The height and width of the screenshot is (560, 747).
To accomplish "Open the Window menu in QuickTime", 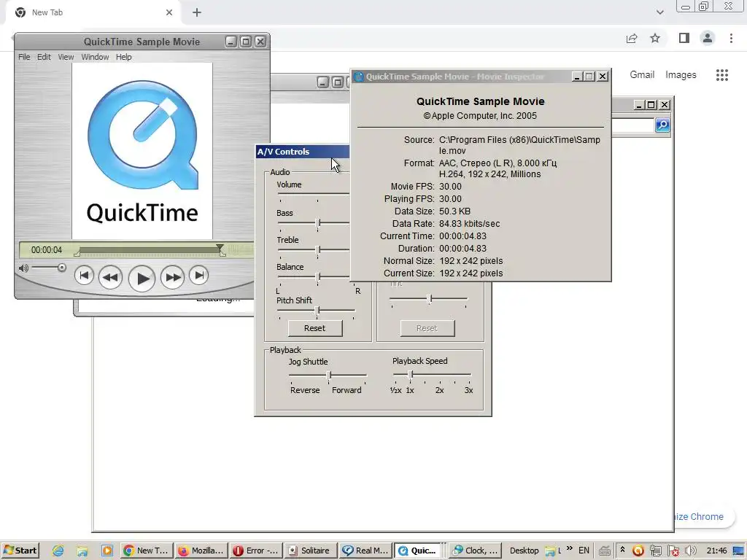I will 95,57.
